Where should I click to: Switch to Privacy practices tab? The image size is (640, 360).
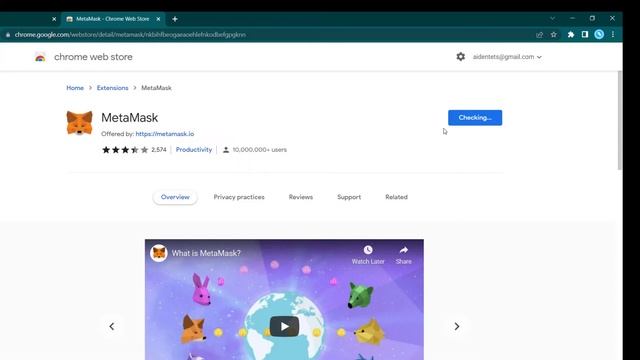pos(239,197)
